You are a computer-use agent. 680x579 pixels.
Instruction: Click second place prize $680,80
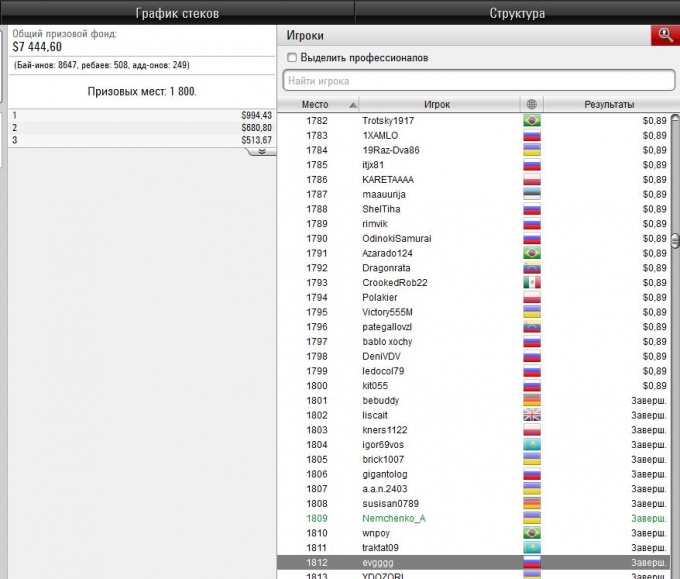(x=256, y=128)
